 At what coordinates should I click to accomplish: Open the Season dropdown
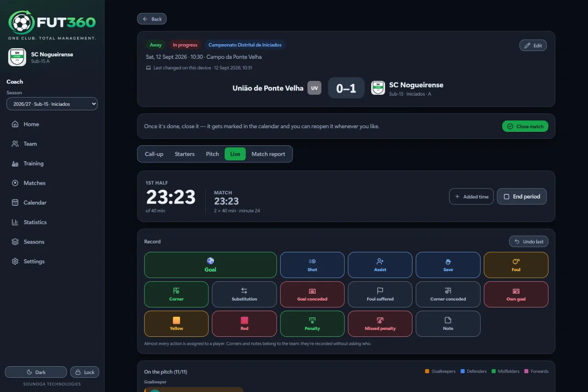tap(52, 104)
